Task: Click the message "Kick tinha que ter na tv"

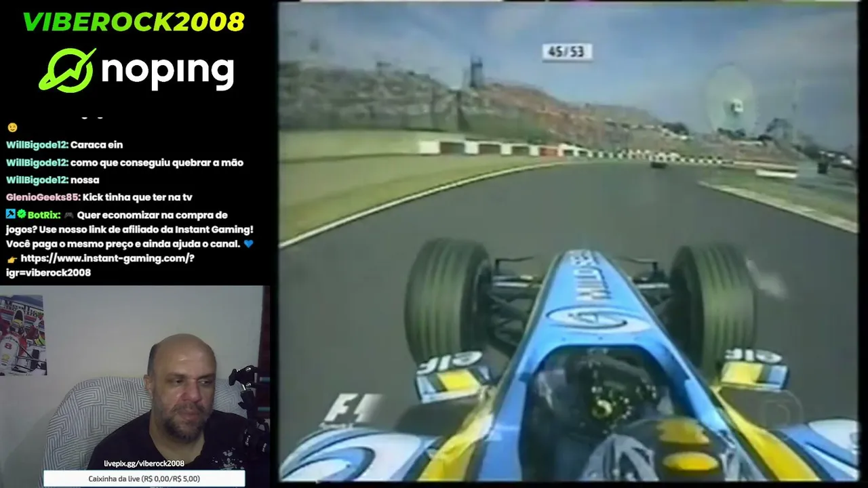Action: (138, 197)
